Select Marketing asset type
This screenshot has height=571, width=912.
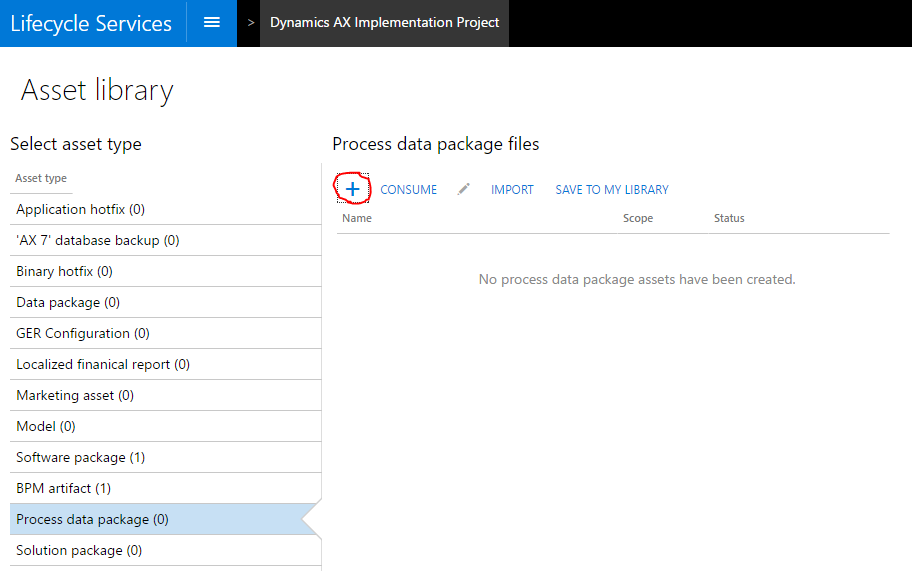coord(75,396)
